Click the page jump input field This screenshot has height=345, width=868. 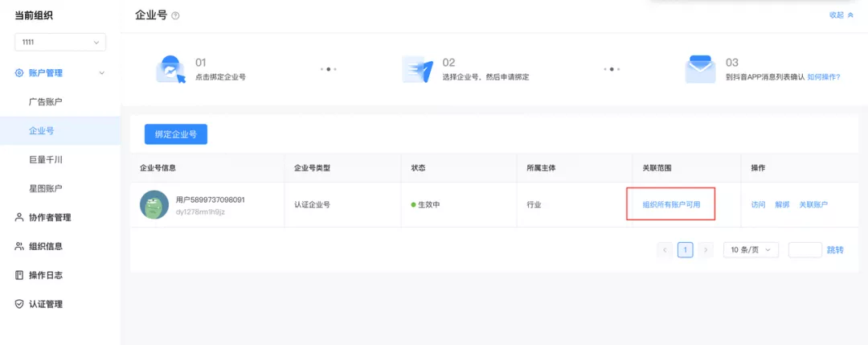(x=805, y=250)
